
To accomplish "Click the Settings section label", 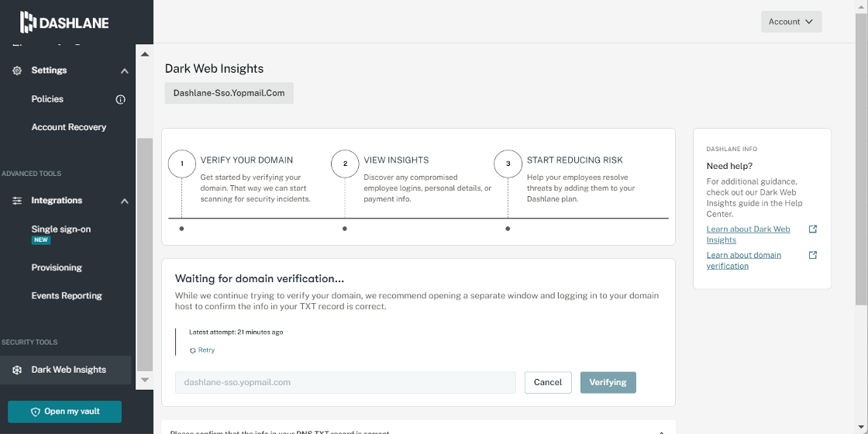I will pos(49,71).
